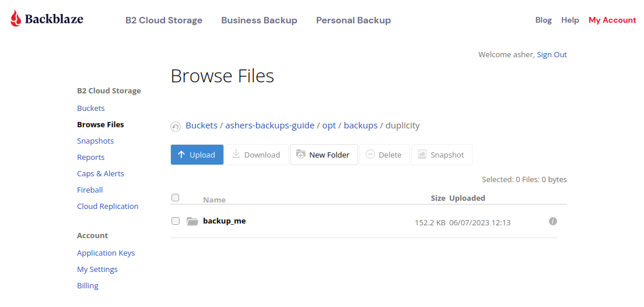
Task: Click the Sign Out link
Action: click(552, 55)
